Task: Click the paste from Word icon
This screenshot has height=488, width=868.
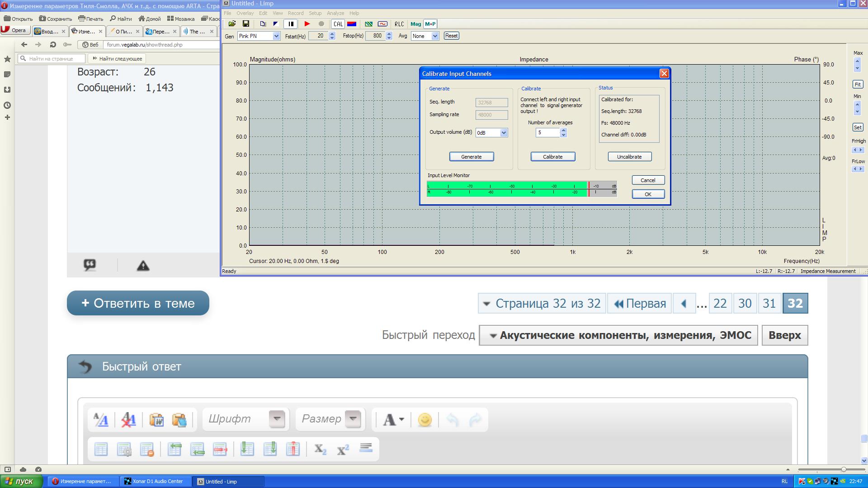Action: coord(156,420)
